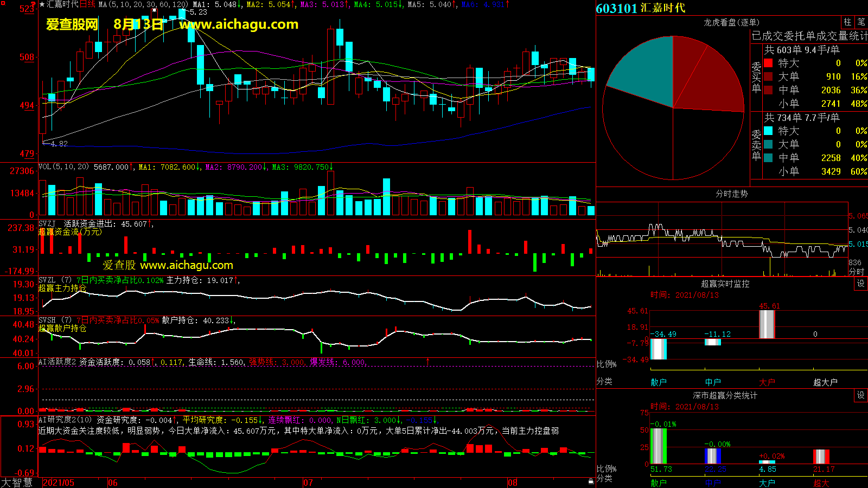
Task: Click the 603101 stock code header
Action: (x=616, y=9)
